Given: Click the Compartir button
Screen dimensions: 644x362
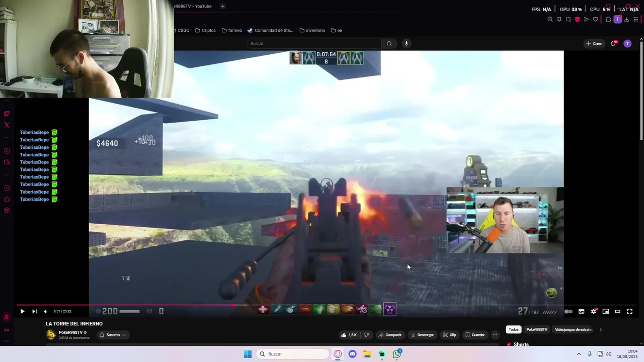Looking at the screenshot, I should click(390, 335).
